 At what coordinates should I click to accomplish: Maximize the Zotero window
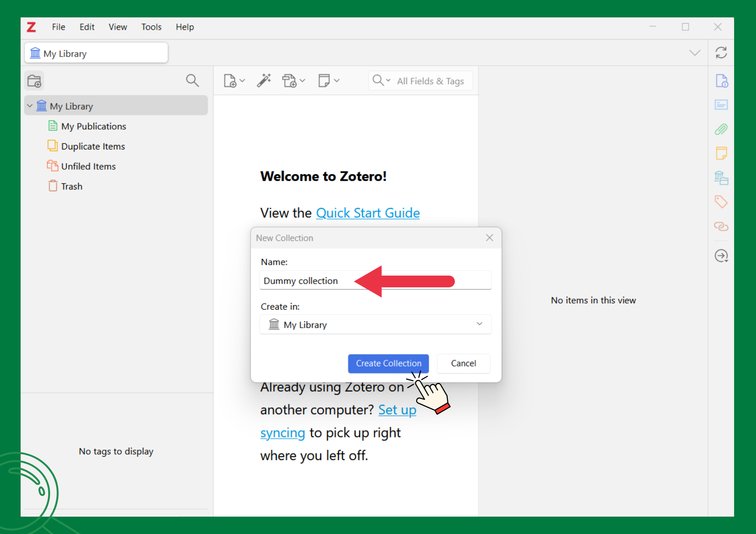click(x=685, y=27)
